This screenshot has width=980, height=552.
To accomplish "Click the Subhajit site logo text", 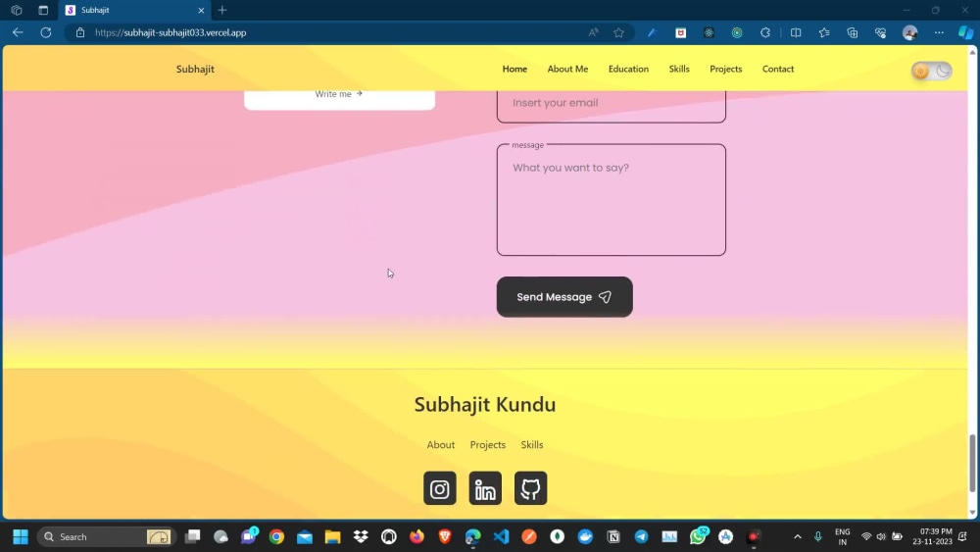I will (x=195, y=69).
